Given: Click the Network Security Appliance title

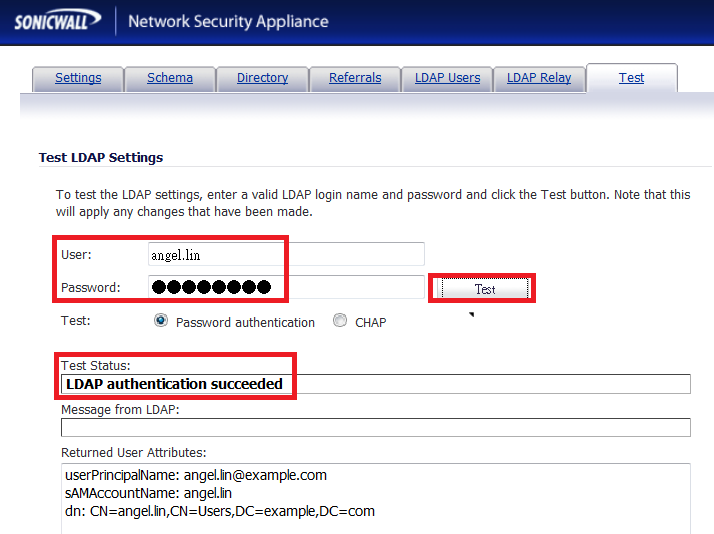Looking at the screenshot, I should 228,21.
